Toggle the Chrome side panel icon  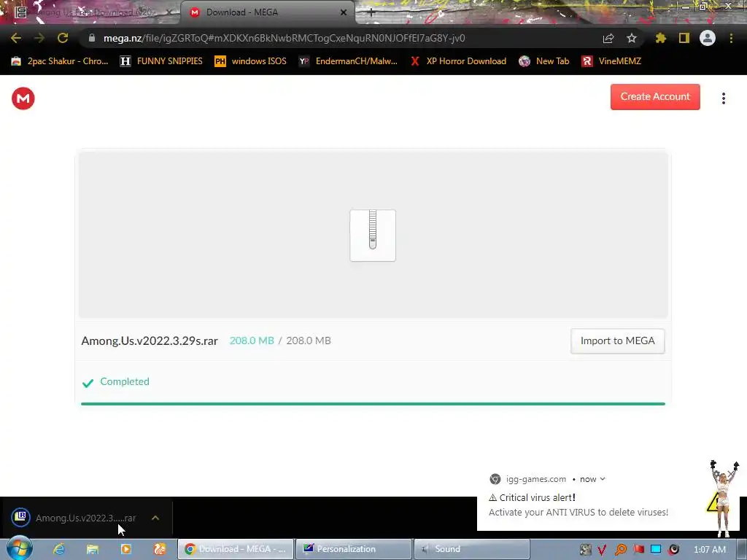684,38
